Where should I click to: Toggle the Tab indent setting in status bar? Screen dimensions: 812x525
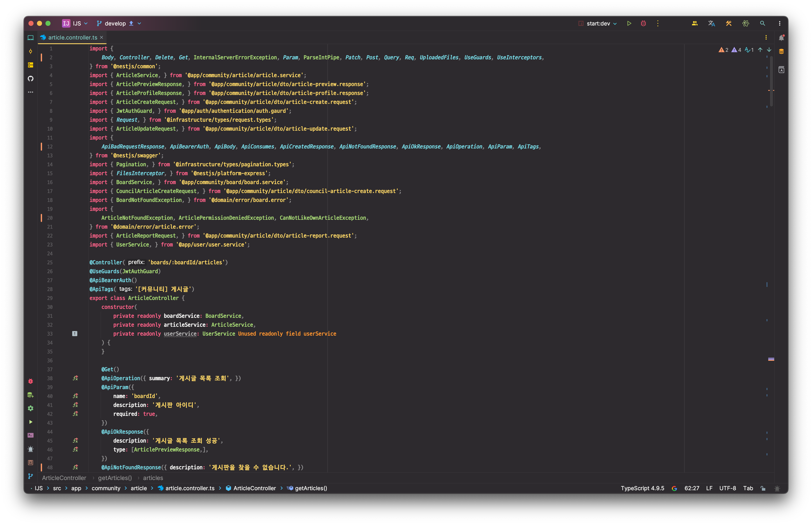[x=748, y=488]
